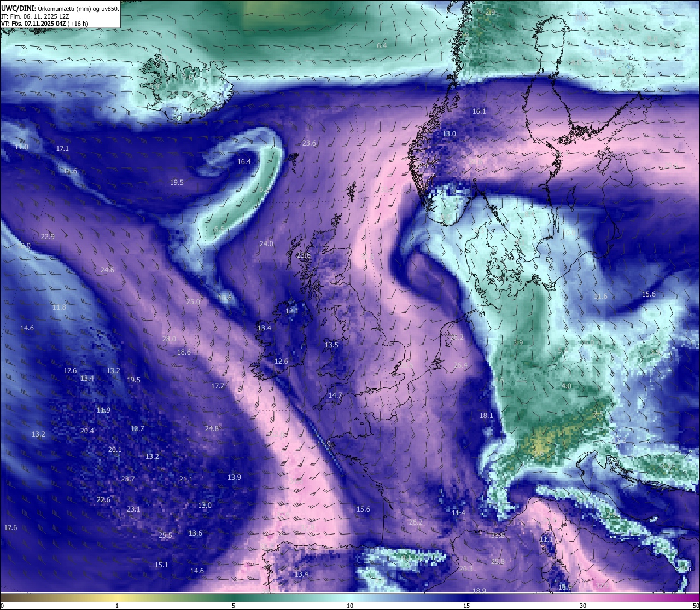
Task: Click the '(+16 h)' forecast offset text
Action: [78, 24]
